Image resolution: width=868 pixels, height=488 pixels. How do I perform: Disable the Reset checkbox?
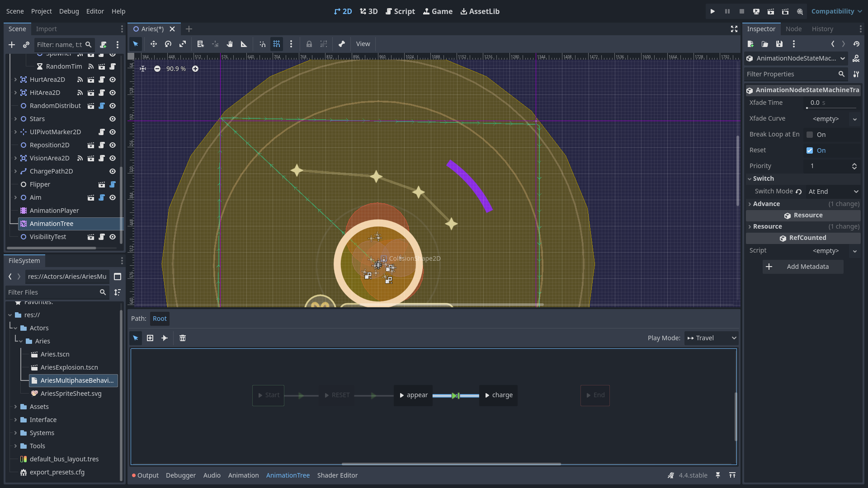point(810,150)
